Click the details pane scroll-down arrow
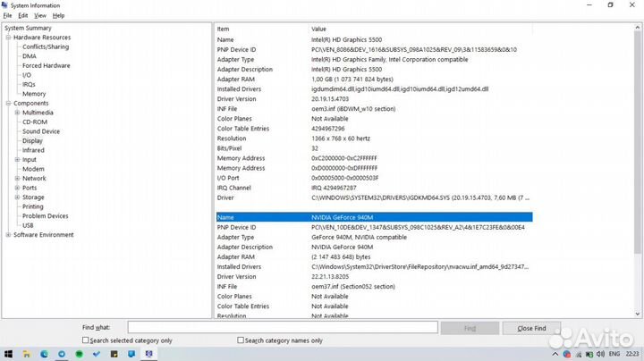Image resolution: width=644 pixels, height=361 pixels. pos(638,315)
